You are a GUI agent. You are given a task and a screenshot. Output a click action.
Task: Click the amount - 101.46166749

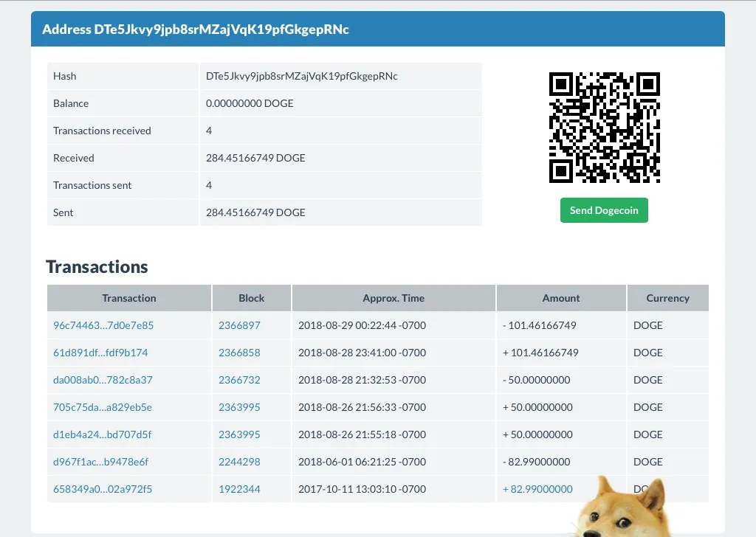pyautogui.click(x=540, y=325)
